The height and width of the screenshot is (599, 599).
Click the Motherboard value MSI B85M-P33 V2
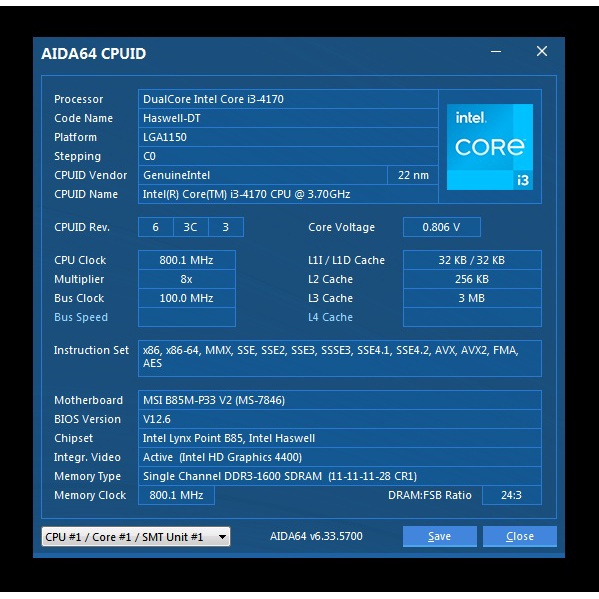340,400
